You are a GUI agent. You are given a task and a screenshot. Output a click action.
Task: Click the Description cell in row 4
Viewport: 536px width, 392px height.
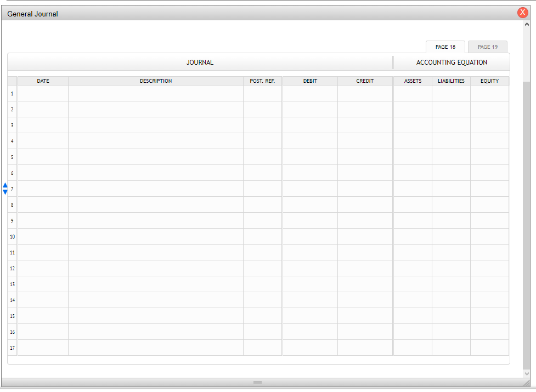point(156,141)
